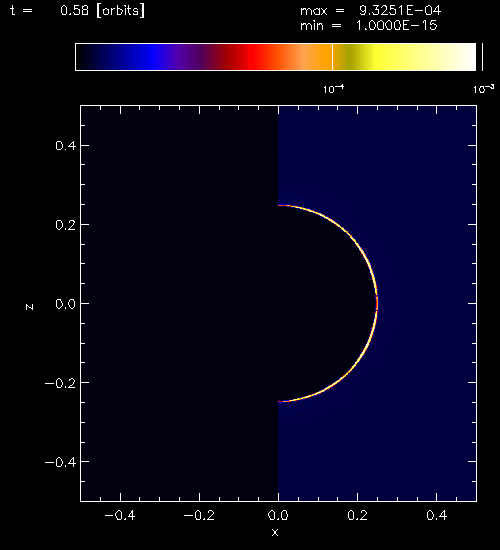Screen dimensions: 500x550
Task: Click the 10^-4 colorbar tick label
Action: coord(333,89)
